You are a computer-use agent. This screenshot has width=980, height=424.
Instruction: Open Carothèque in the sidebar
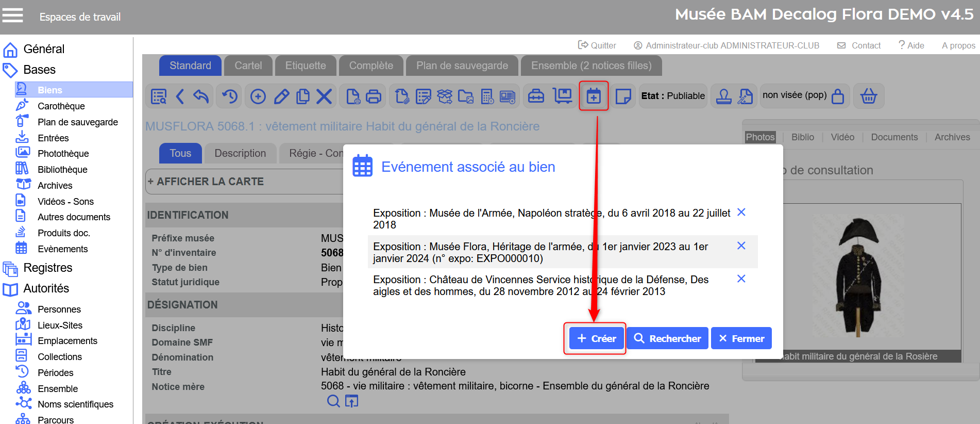tap(61, 106)
